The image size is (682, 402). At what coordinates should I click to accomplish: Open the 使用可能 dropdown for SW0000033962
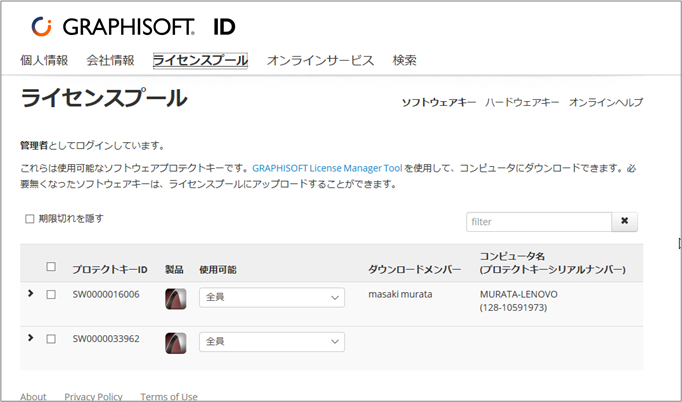[x=272, y=342]
